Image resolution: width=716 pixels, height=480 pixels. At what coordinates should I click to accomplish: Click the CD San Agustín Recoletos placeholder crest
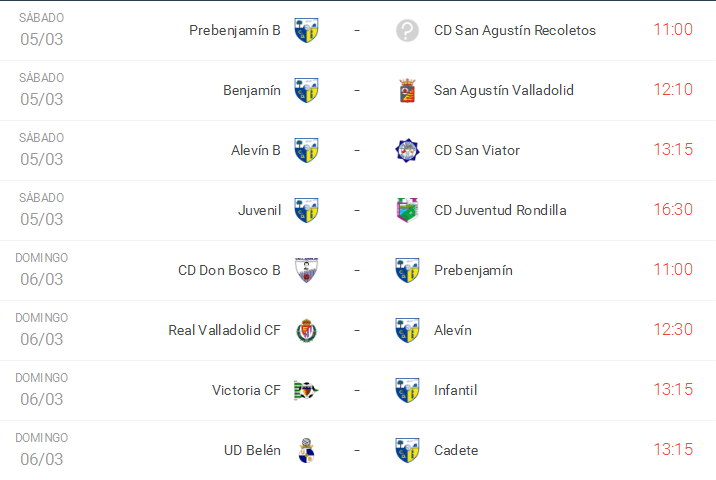click(x=407, y=30)
